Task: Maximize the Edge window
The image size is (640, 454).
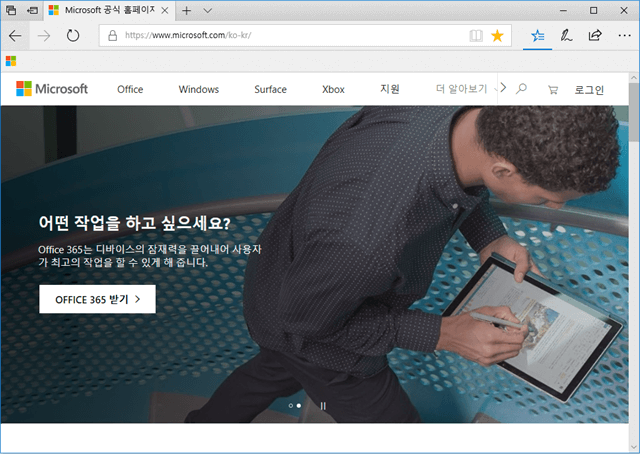Action: coord(593,11)
